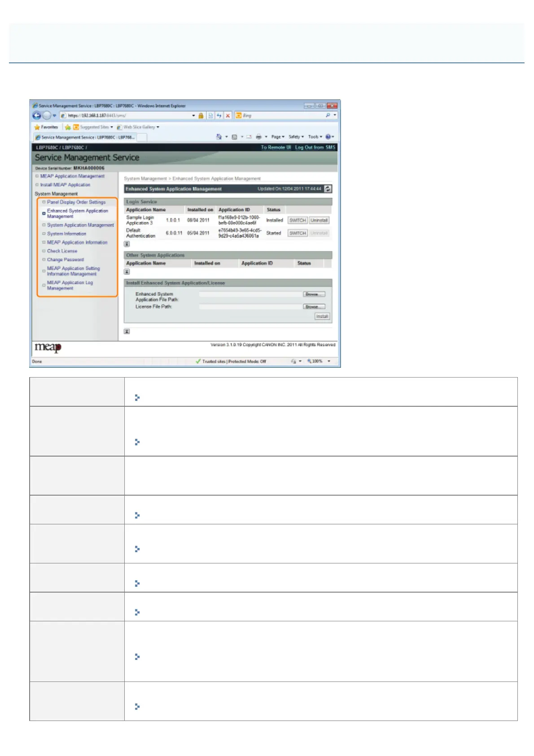Open MEAP Application Setting Information Management
This screenshot has height=756, width=534.
tap(74, 271)
